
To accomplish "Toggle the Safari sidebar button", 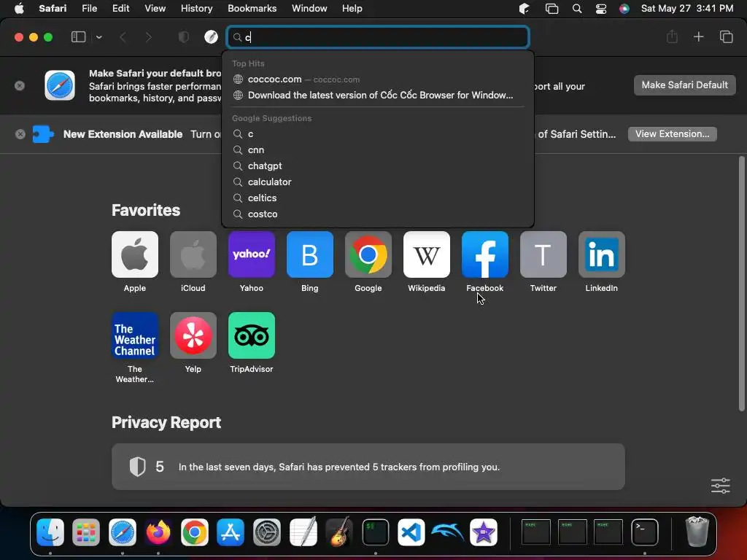I will pos(78,37).
